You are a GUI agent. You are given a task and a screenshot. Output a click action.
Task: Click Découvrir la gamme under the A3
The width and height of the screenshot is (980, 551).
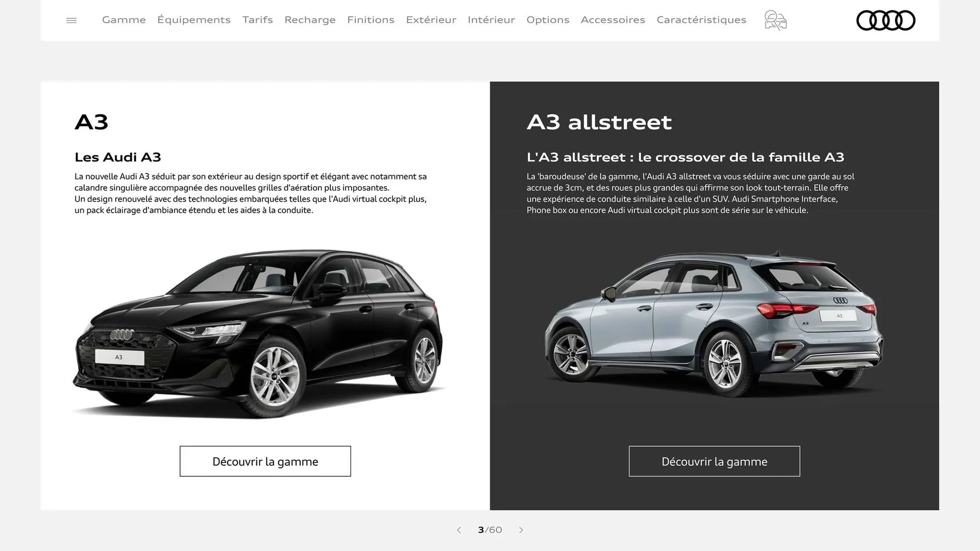(x=265, y=461)
